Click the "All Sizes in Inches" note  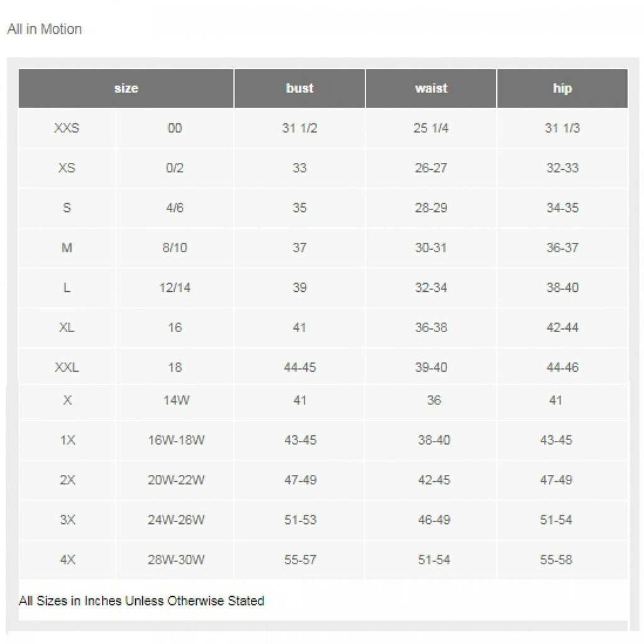[x=142, y=601]
